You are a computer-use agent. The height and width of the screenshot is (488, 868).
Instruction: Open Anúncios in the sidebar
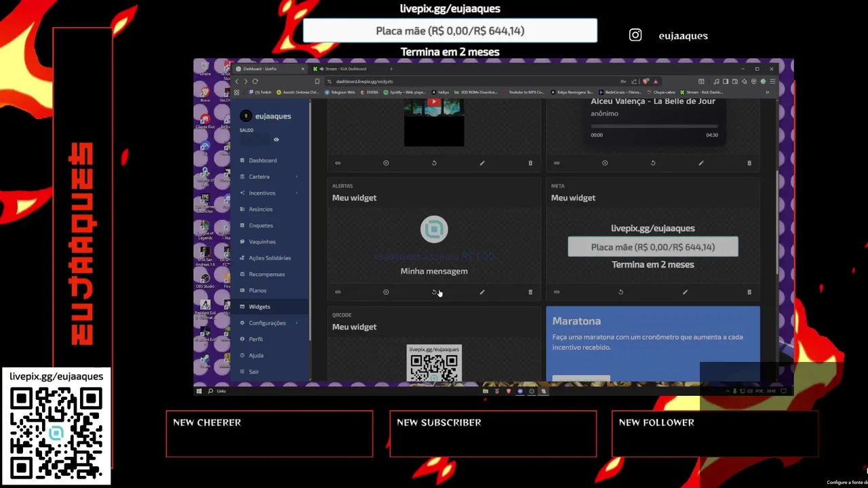click(271, 209)
